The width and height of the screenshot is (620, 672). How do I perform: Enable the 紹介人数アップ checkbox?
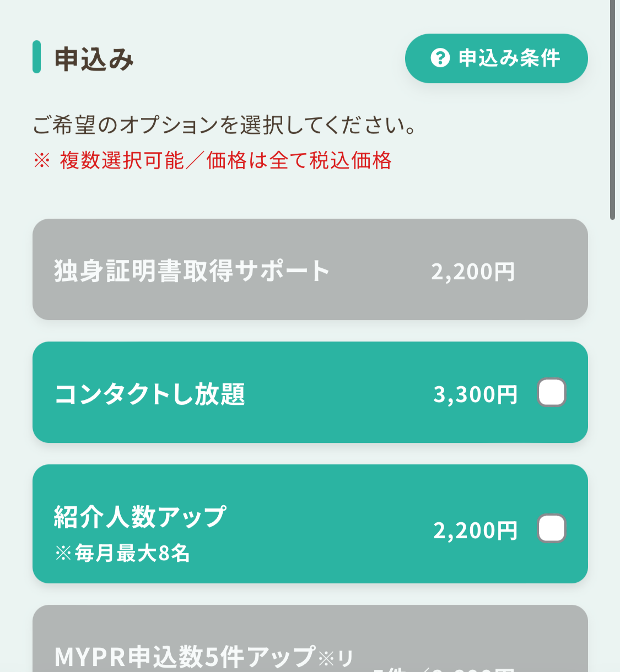(x=552, y=529)
